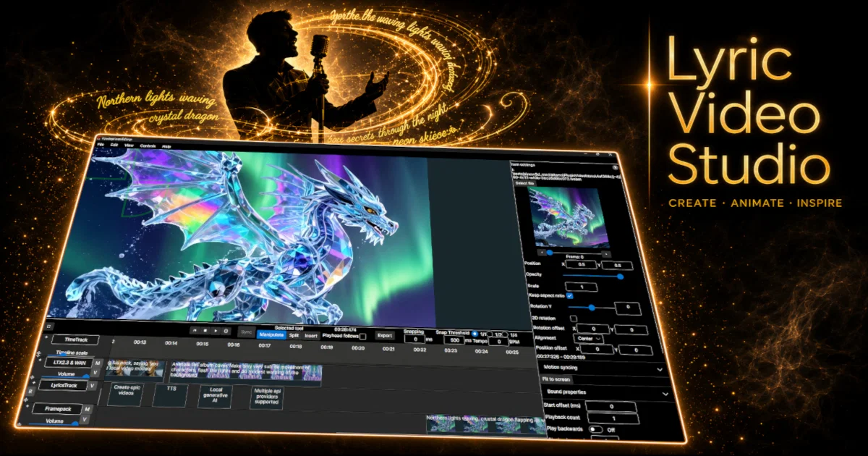Viewport: 868px width, 456px height.
Task: Click the Export button
Action: (x=384, y=335)
